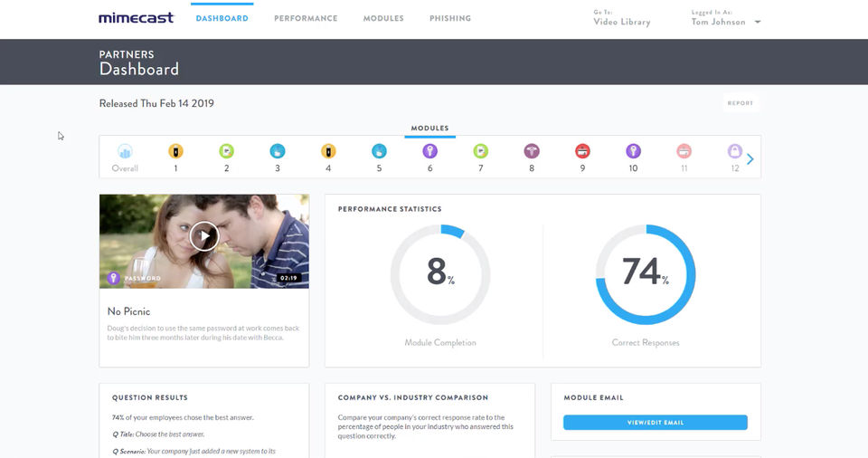Click the 8% Module Completion ring
The width and height of the screenshot is (868, 458).
click(x=440, y=274)
